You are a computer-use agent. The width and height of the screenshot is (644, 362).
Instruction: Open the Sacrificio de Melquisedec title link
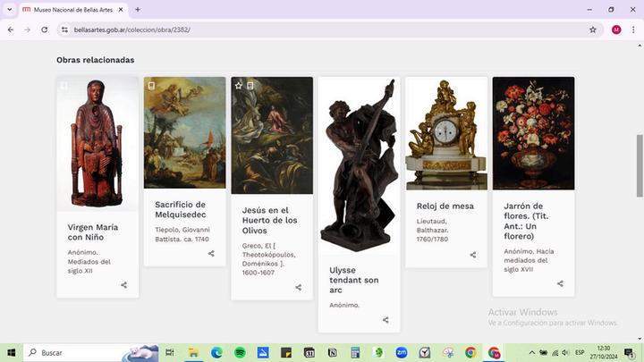[x=181, y=209]
